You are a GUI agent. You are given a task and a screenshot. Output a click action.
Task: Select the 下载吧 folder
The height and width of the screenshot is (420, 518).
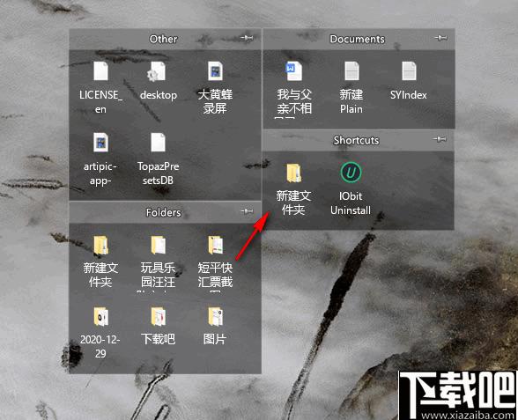point(159,317)
